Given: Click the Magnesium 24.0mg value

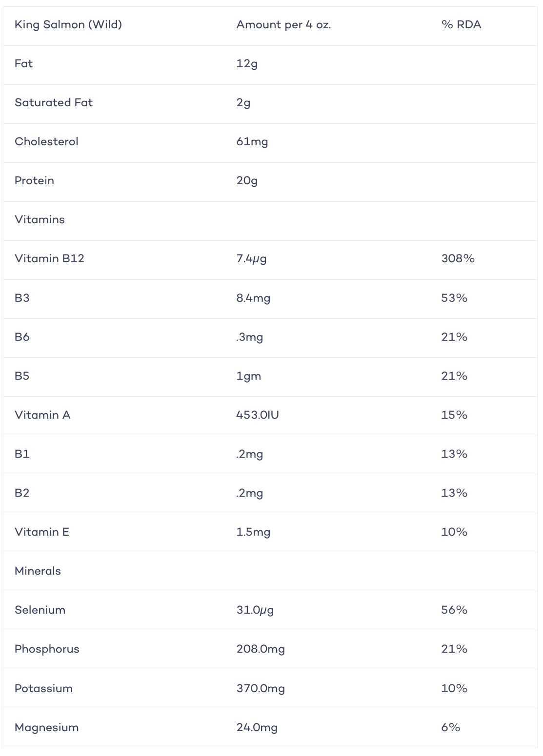Looking at the screenshot, I should coord(257,728).
